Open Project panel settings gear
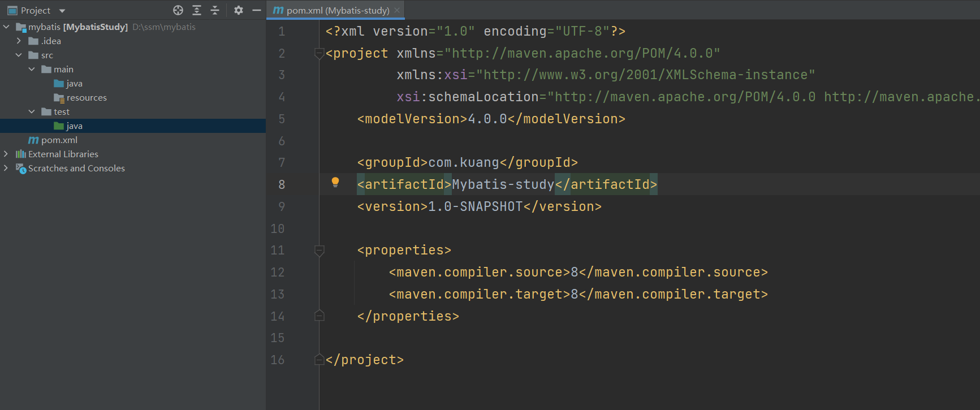980x410 pixels. [239, 10]
